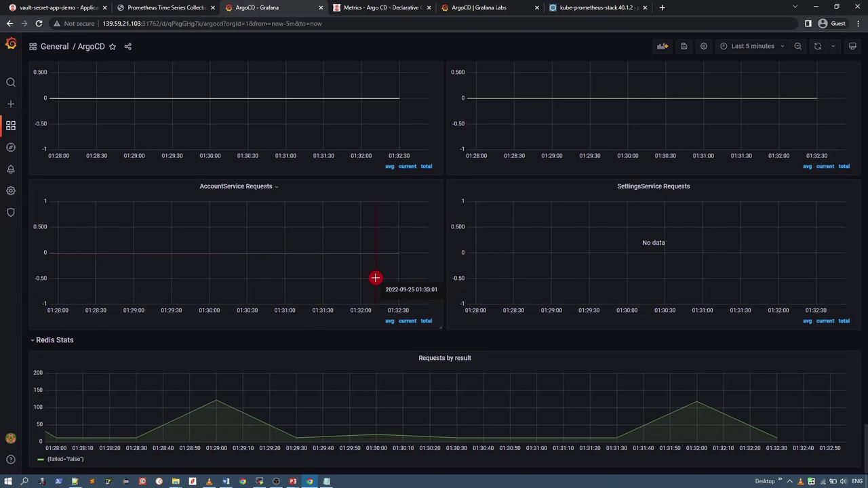The width and height of the screenshot is (868, 488).
Task: Show hidden system tray icons
Action: (789, 481)
